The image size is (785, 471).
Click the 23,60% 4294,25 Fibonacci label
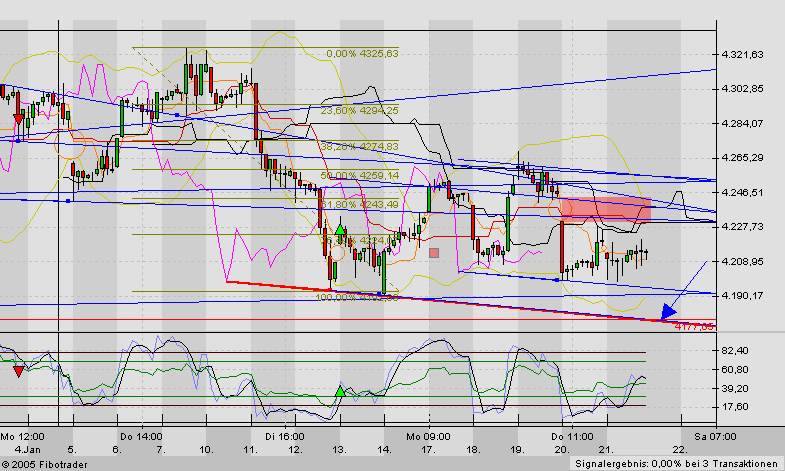pos(359,111)
